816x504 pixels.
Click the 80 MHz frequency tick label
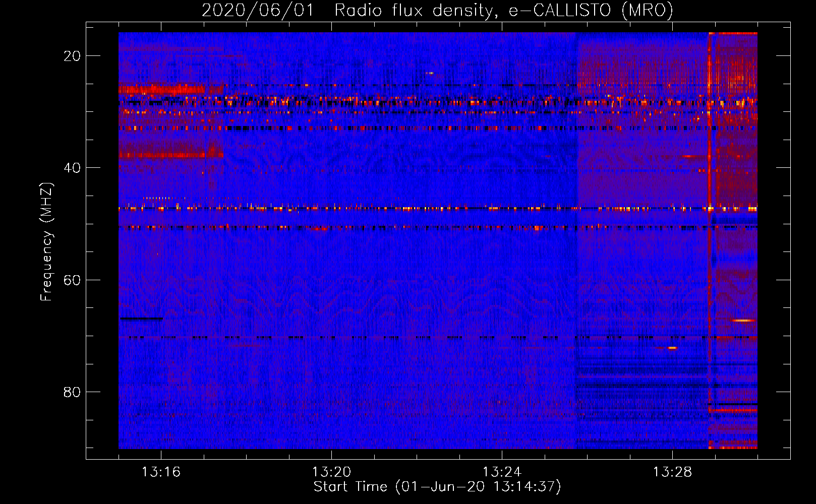click(72, 392)
